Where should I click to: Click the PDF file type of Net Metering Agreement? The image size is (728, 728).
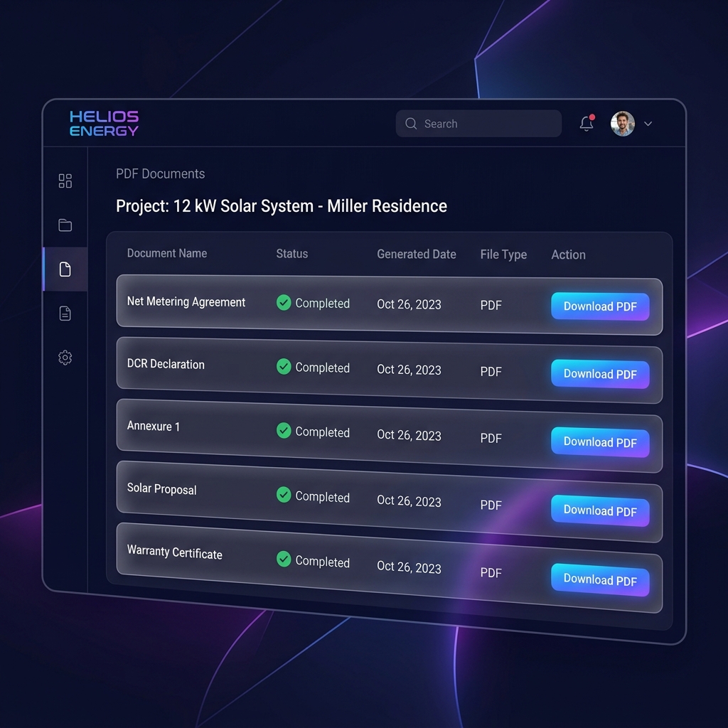(491, 306)
